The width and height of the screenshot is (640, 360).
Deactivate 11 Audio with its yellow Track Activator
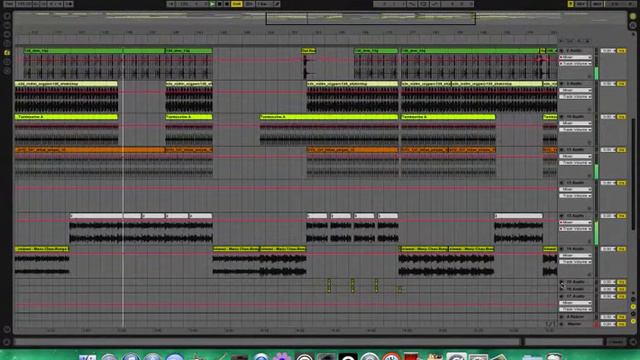[x=621, y=150]
